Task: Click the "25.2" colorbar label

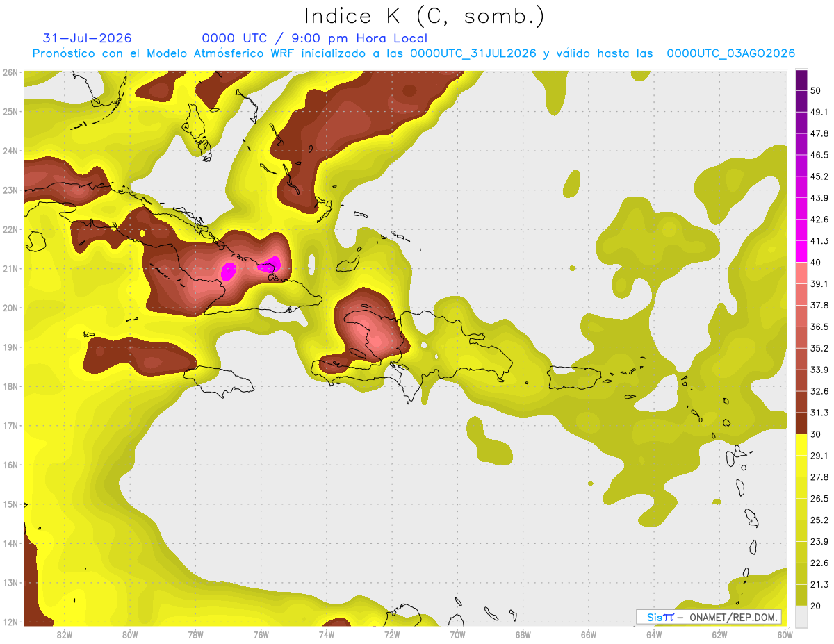Action: [819, 520]
